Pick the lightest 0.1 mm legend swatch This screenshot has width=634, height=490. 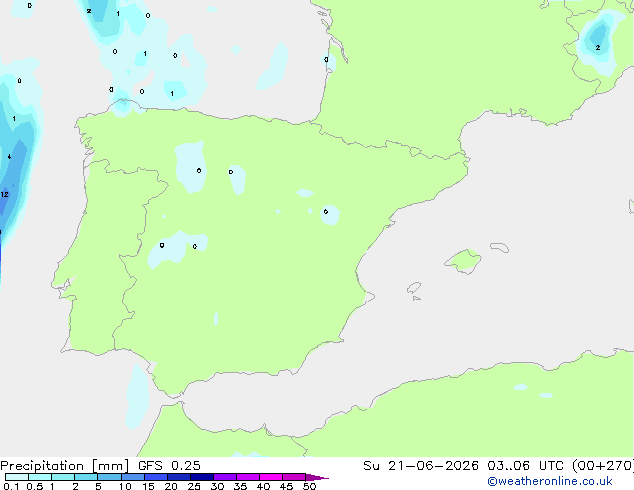tap(17, 477)
